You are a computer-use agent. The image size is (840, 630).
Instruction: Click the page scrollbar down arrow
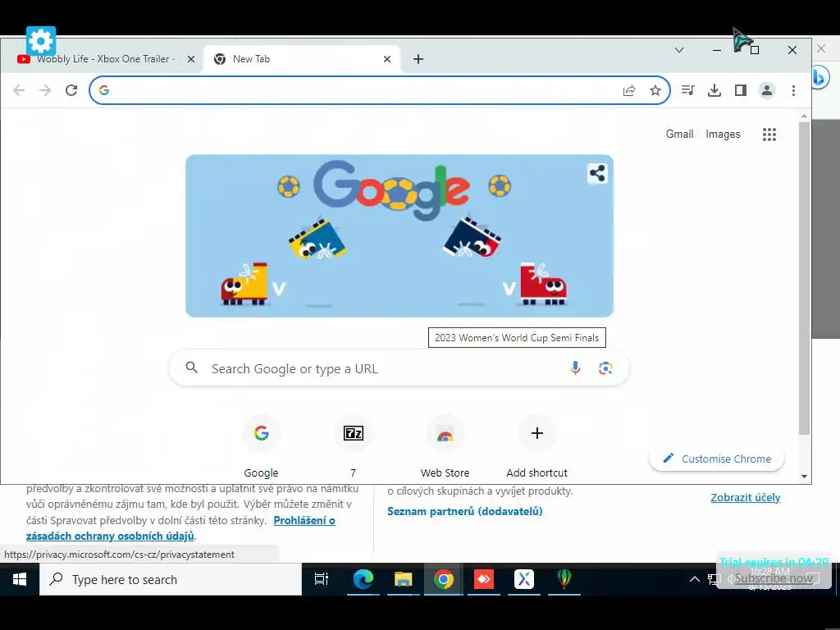point(804,477)
